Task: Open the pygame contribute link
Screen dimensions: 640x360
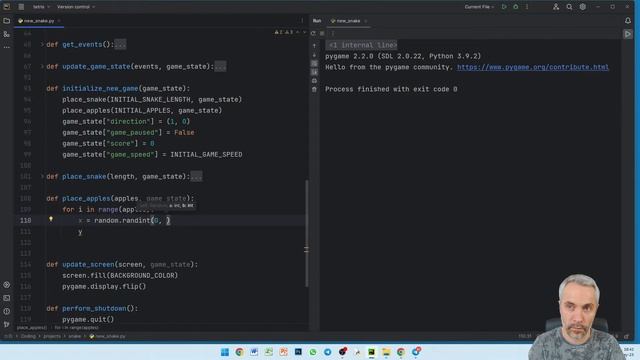Action: pyautogui.click(x=533, y=67)
